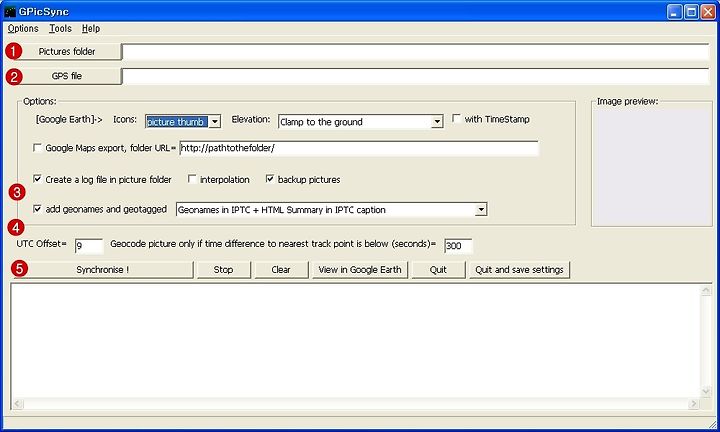The height and width of the screenshot is (432, 720).
Task: Click the time difference seconds field
Action: tap(458, 246)
